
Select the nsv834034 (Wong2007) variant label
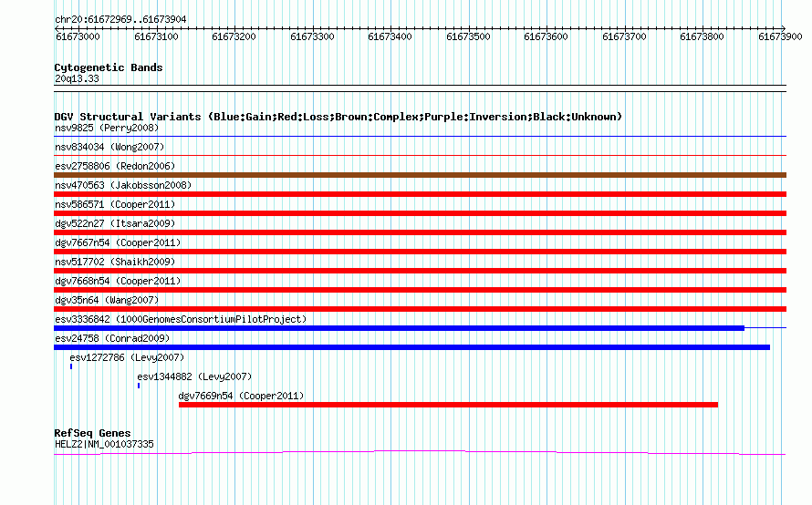point(109,147)
